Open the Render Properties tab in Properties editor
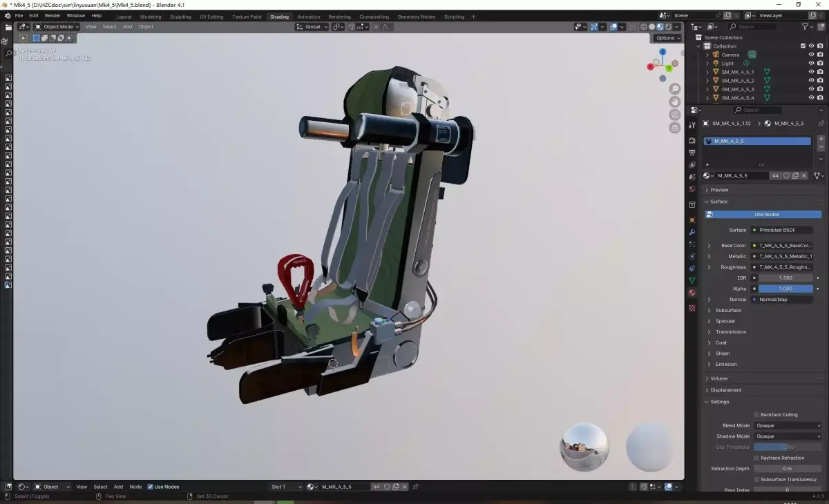 click(x=692, y=140)
